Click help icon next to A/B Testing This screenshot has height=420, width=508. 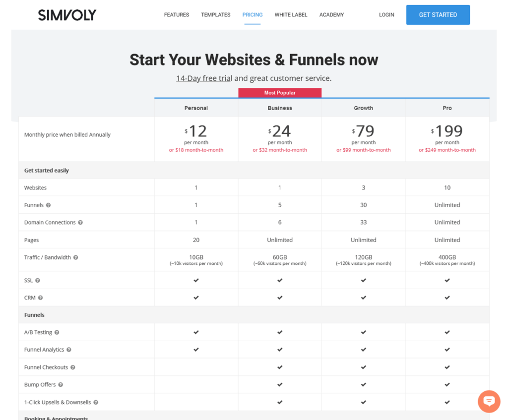(x=57, y=333)
